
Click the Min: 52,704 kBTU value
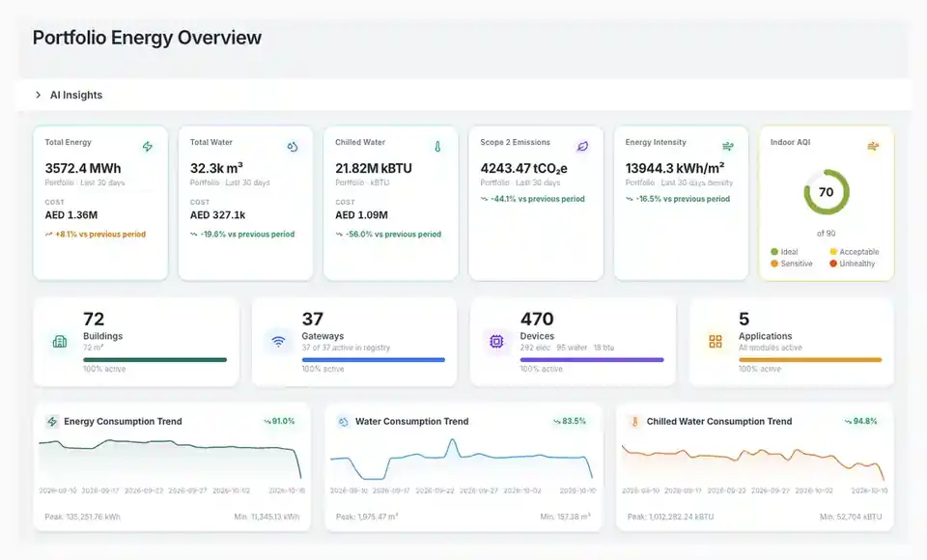pos(850,517)
